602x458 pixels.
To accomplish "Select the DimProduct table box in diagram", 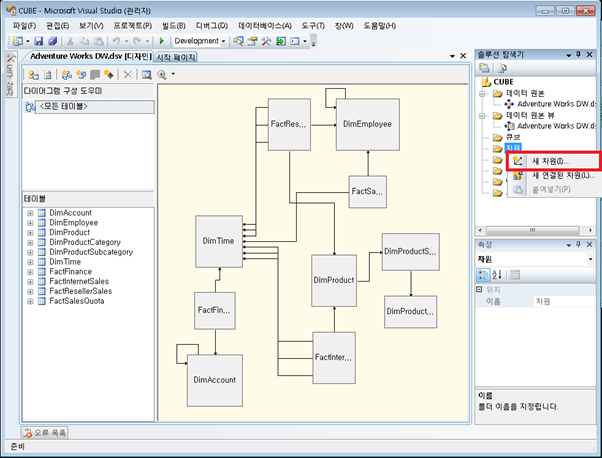I will tap(334, 281).
